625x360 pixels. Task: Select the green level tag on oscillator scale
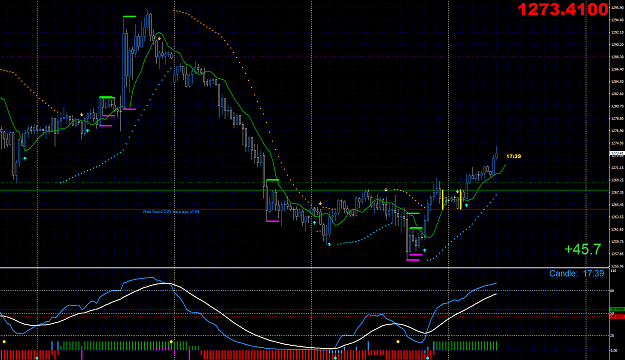tap(617, 309)
